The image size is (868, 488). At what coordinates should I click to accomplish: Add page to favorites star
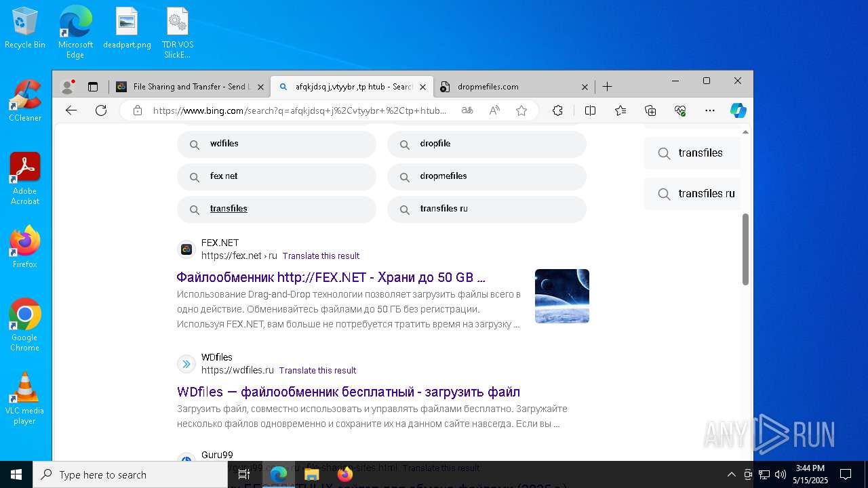[521, 110]
